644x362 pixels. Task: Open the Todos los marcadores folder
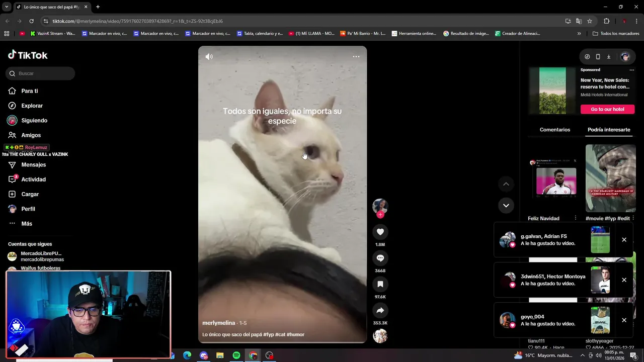(616, 34)
